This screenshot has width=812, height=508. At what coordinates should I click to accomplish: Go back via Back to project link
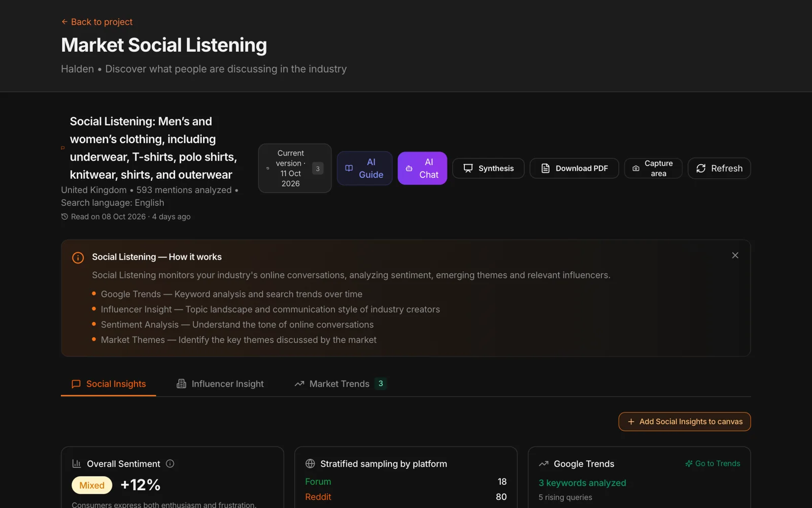click(x=96, y=22)
